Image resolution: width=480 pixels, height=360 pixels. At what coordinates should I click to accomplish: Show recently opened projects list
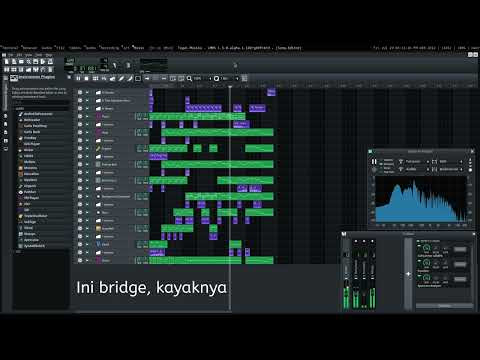(x=29, y=62)
